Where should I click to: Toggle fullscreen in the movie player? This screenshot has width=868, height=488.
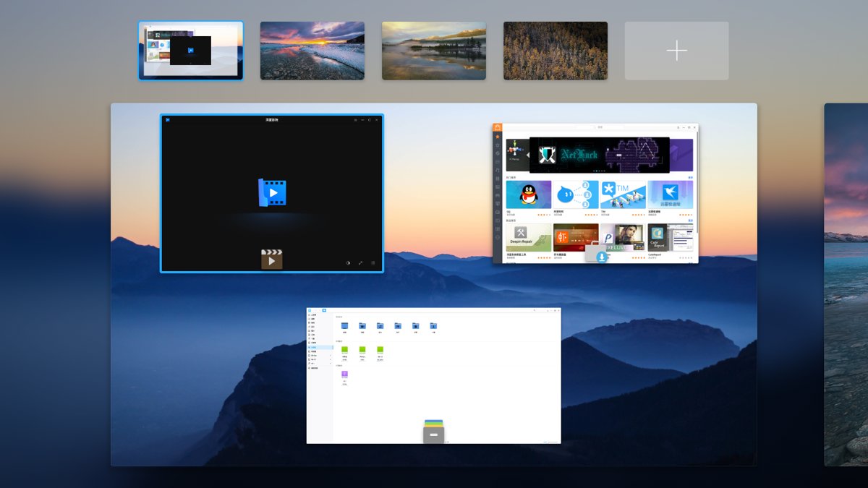pos(360,263)
